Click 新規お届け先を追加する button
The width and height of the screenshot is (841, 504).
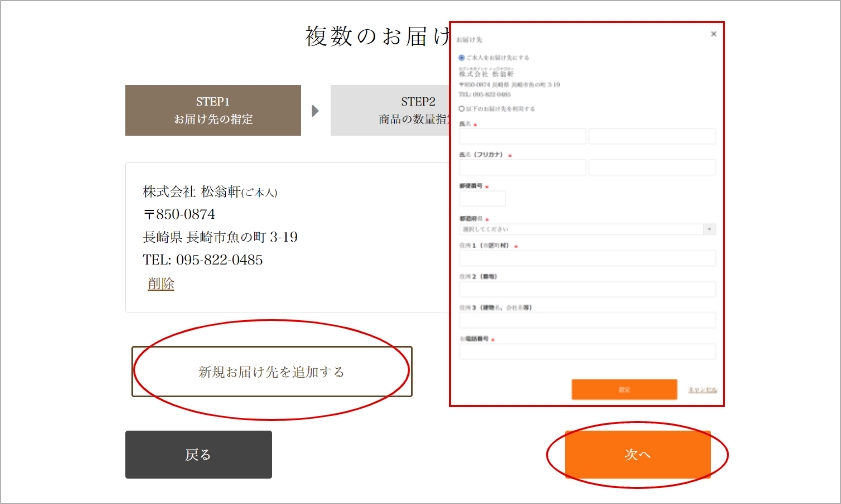[271, 372]
